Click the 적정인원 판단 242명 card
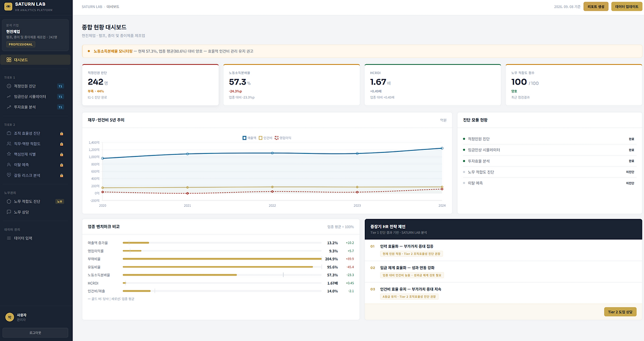The image size is (644, 341). coord(150,84)
